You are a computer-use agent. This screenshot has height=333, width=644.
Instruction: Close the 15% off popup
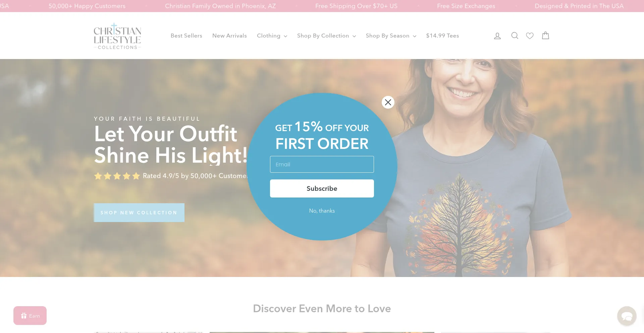pos(388,102)
